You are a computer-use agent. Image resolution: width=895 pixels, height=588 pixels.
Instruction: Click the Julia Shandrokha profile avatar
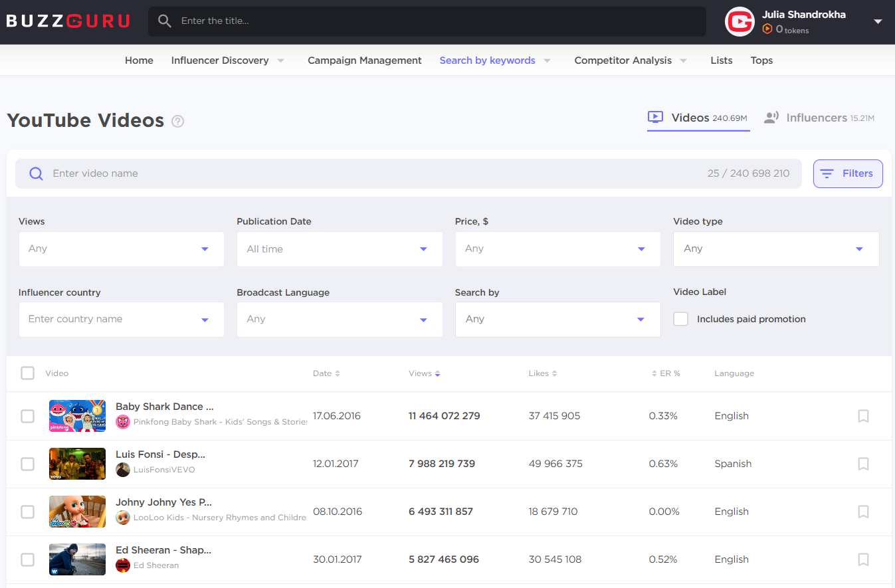click(x=740, y=22)
